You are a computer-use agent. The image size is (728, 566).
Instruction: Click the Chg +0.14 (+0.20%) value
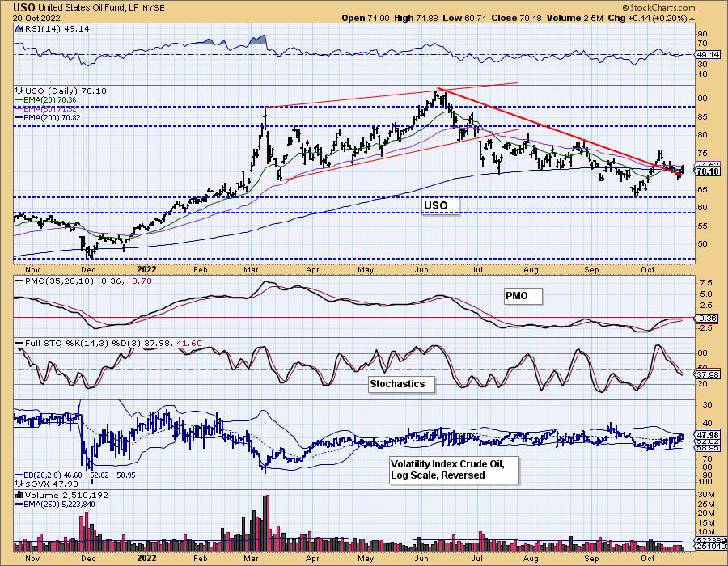[647, 18]
